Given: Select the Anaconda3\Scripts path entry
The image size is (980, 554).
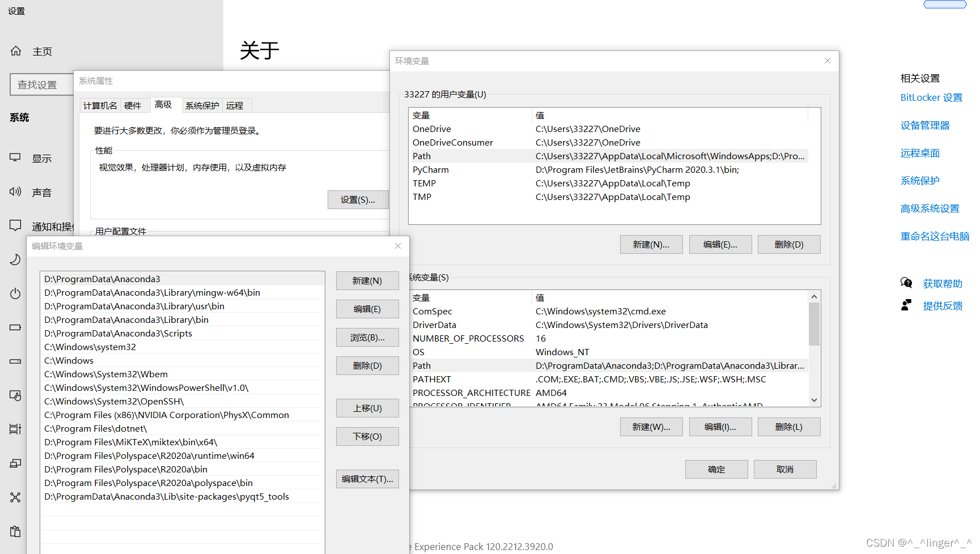Looking at the screenshot, I should click(x=183, y=333).
